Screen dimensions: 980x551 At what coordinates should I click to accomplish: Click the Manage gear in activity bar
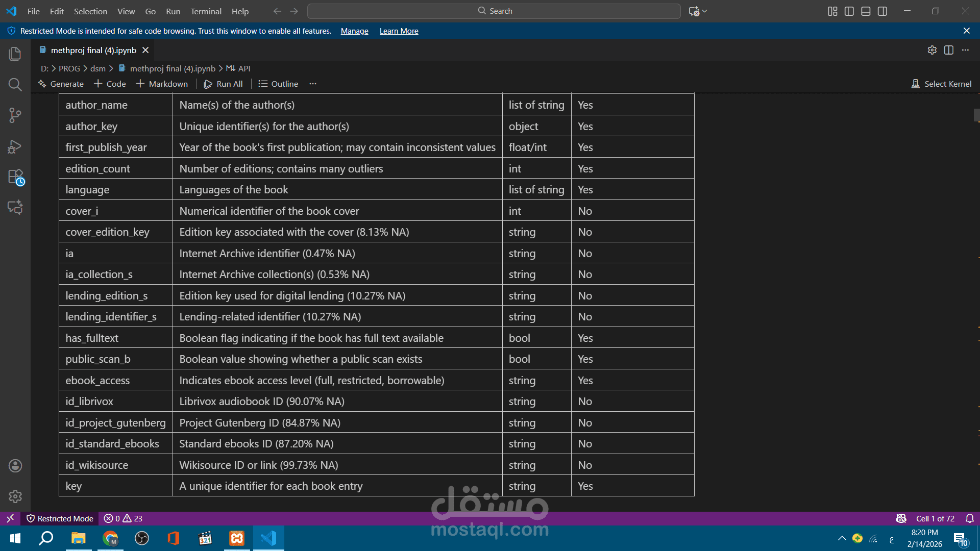click(15, 496)
